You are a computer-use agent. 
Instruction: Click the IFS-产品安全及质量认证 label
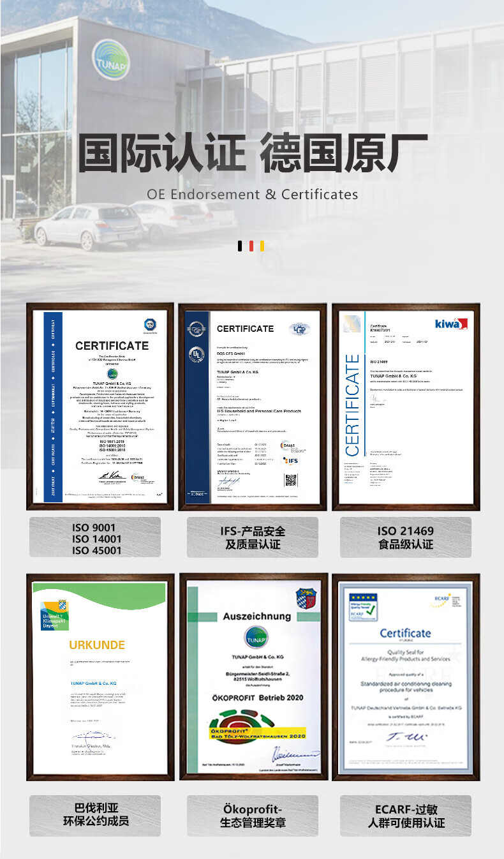click(252, 537)
